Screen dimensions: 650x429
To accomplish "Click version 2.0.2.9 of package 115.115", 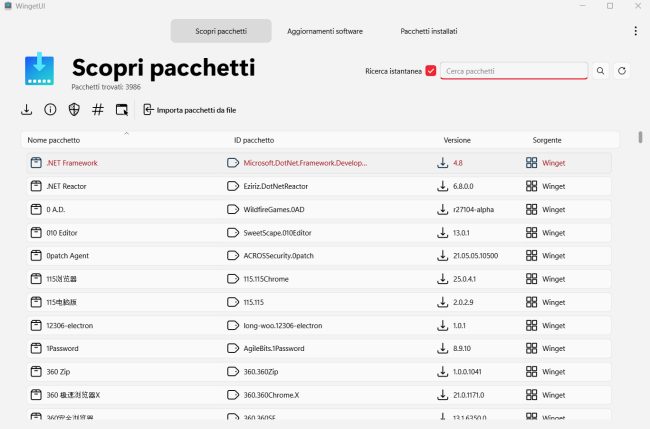I will tap(463, 302).
